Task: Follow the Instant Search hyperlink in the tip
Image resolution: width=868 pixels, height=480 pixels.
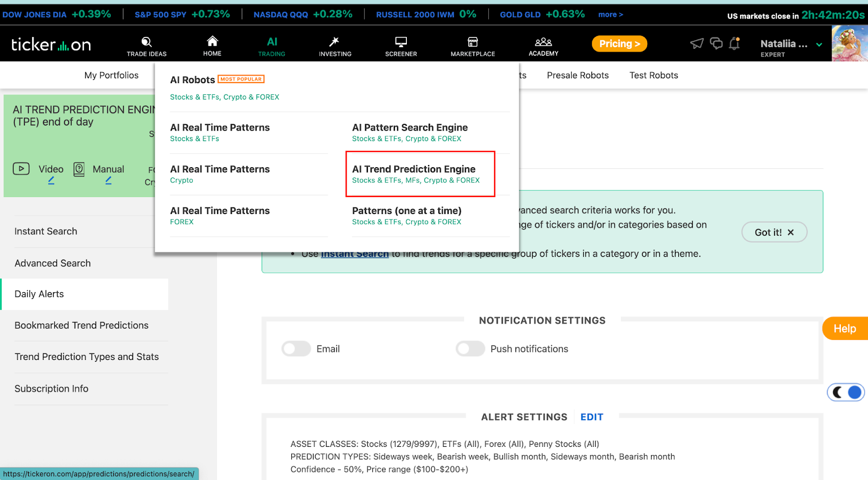Action: pyautogui.click(x=355, y=254)
